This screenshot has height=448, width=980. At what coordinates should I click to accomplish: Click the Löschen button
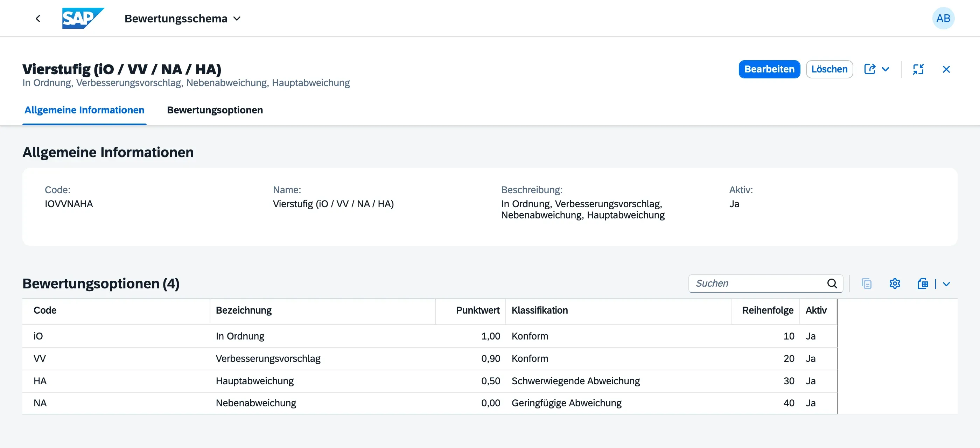tap(829, 69)
